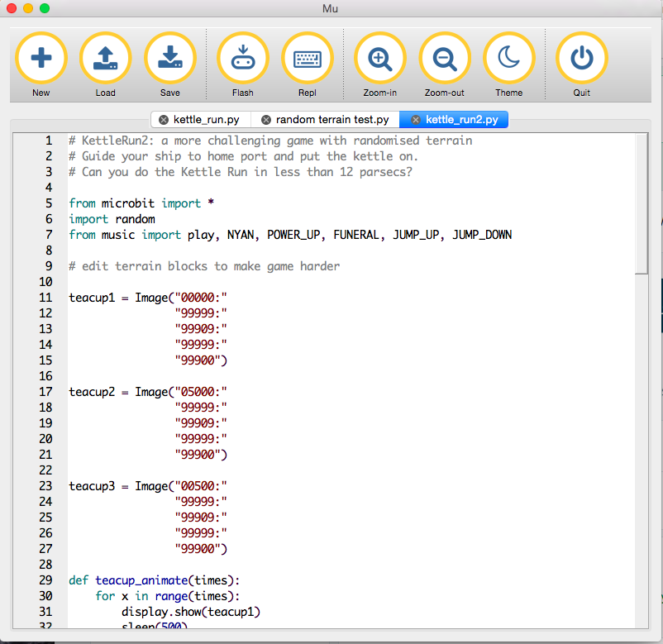Open the Repl keyboard icon
This screenshot has width=663, height=644.
pyautogui.click(x=307, y=58)
